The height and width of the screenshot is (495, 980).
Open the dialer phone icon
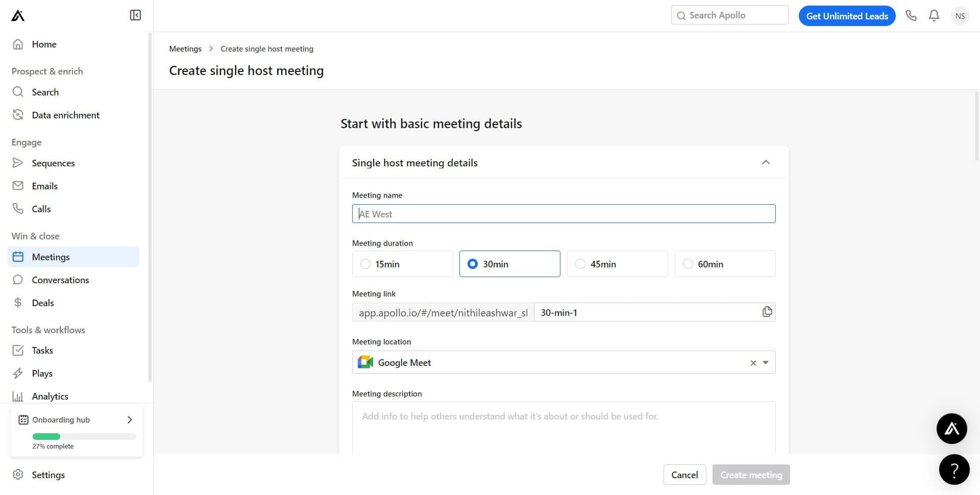(x=911, y=15)
